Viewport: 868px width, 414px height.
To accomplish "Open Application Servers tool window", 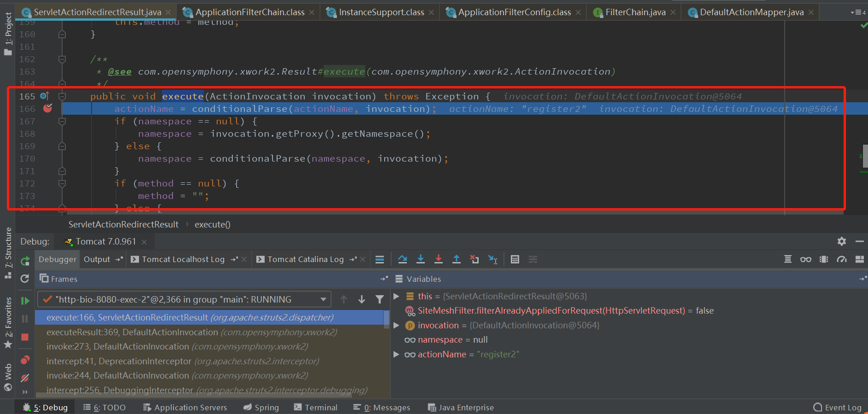I will click(185, 408).
